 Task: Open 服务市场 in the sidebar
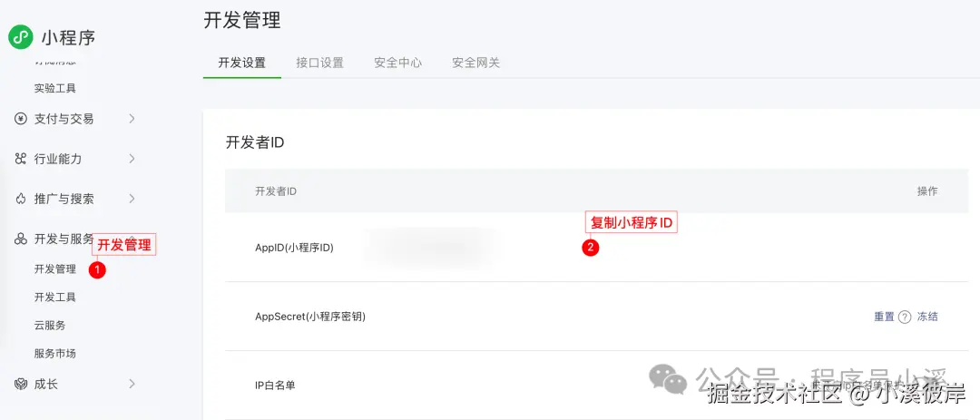(x=55, y=354)
